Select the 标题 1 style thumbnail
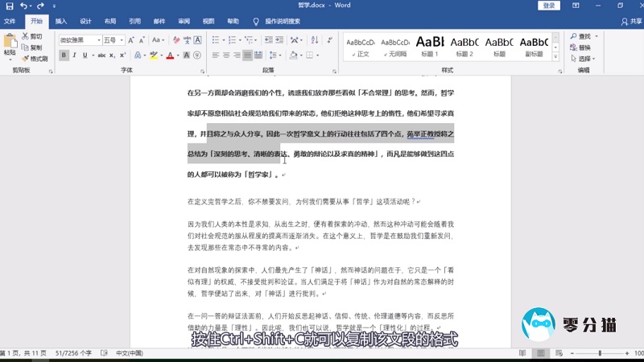Viewport: 644px width, 362px height. click(x=430, y=46)
